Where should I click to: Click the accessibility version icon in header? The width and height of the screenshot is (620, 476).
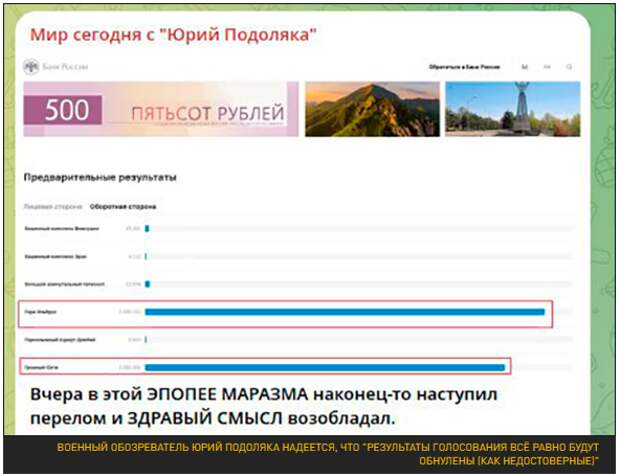(525, 67)
